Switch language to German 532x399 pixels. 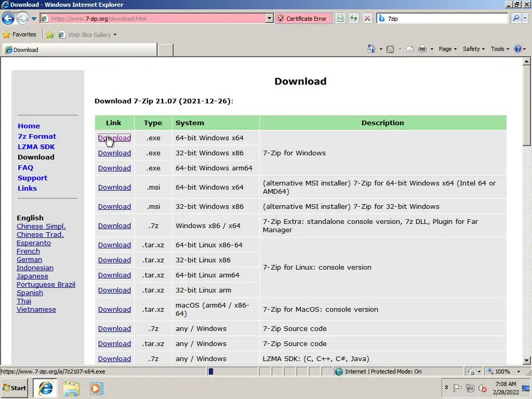tap(29, 260)
